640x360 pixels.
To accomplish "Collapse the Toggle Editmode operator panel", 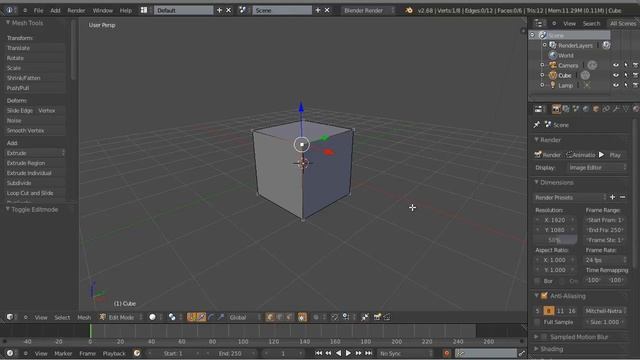I will pos(8,209).
